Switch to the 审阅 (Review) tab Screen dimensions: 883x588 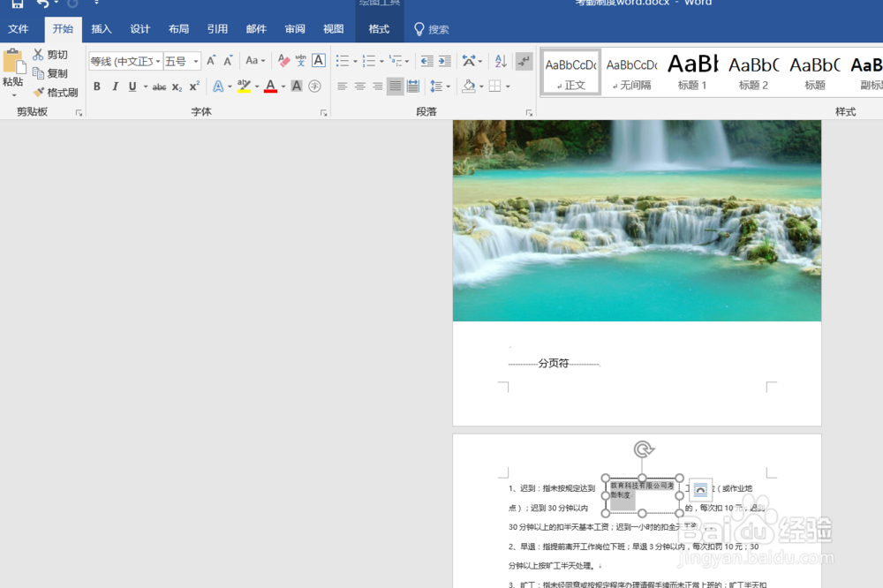coord(295,29)
